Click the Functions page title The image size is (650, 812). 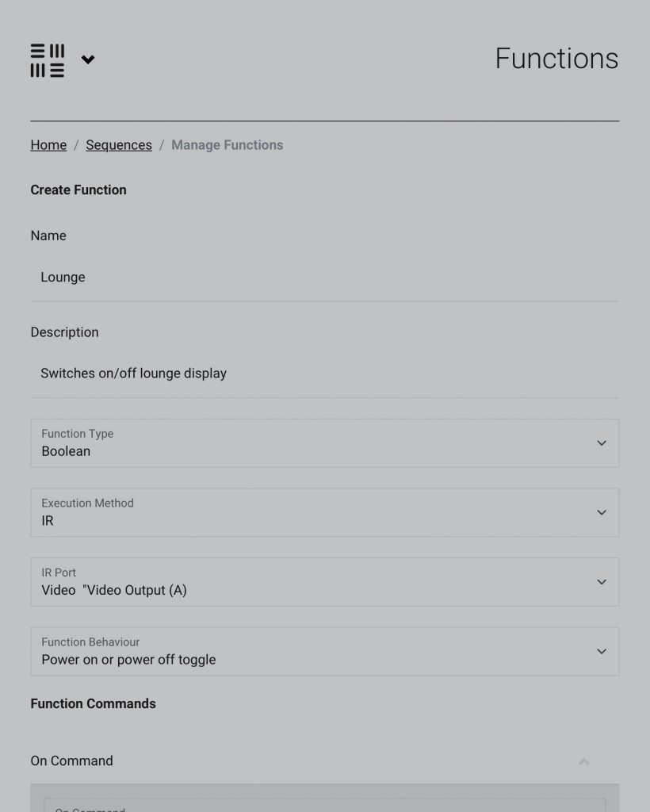[x=556, y=59]
